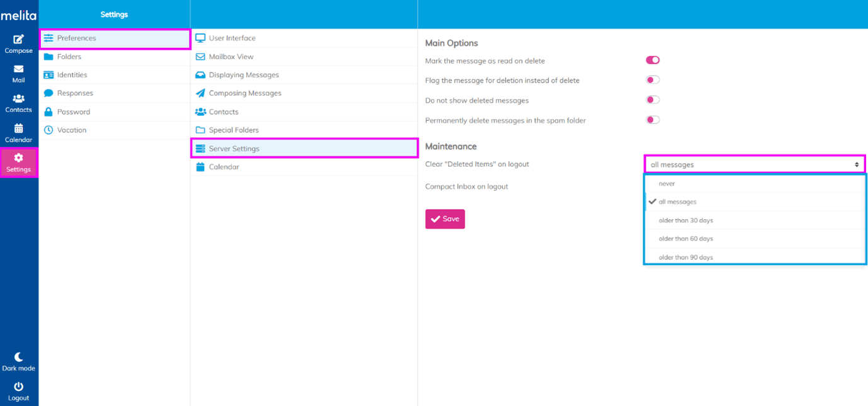Choose 'older than 30 days' option
This screenshot has width=868, height=406.
tap(685, 220)
